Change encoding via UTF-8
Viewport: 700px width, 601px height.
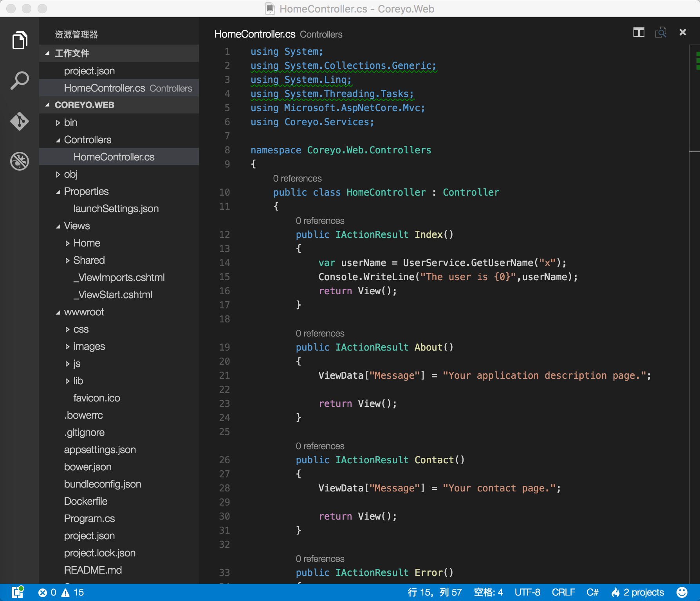click(x=527, y=592)
